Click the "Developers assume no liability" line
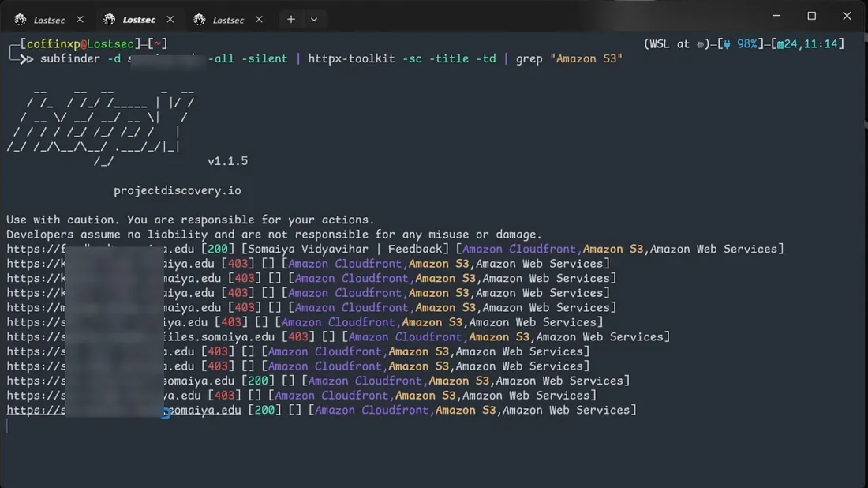868x488 pixels. (274, 235)
